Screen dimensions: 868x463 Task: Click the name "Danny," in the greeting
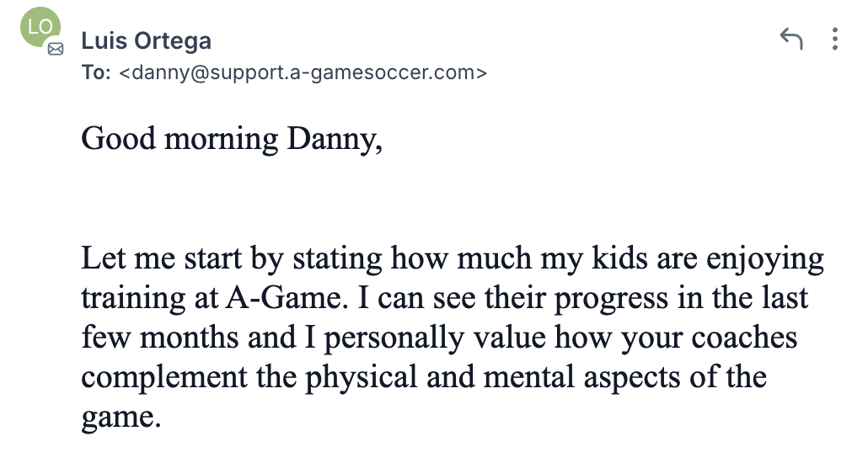[x=335, y=140]
